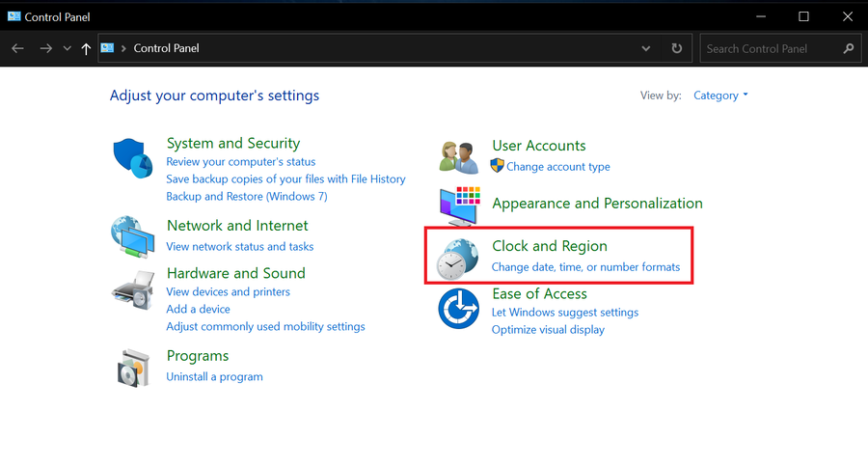Expand the breadcrumb chevron before Control Panel
Screen dimensions: 868x466
pos(123,48)
